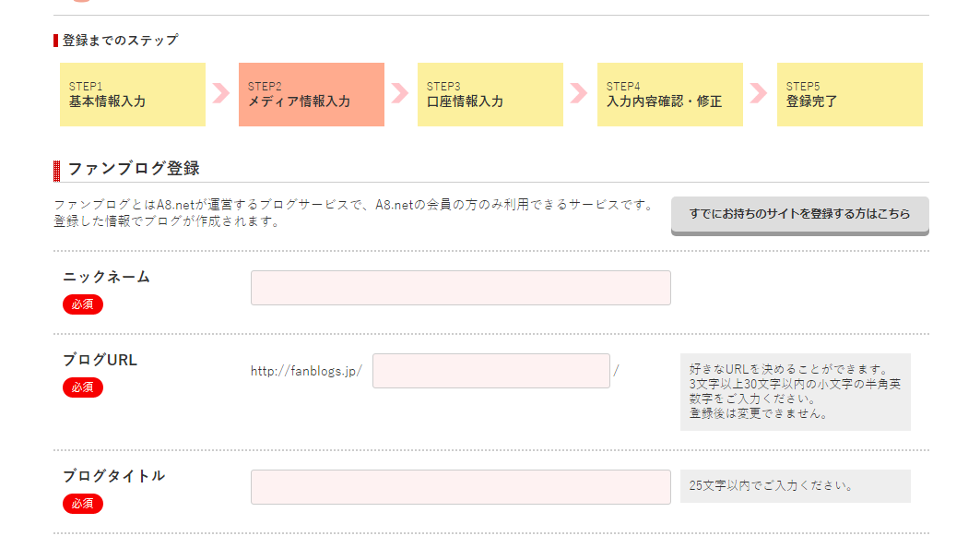Select the STEP2 メディア情報入力 step box
The image size is (980, 536).
point(312,94)
